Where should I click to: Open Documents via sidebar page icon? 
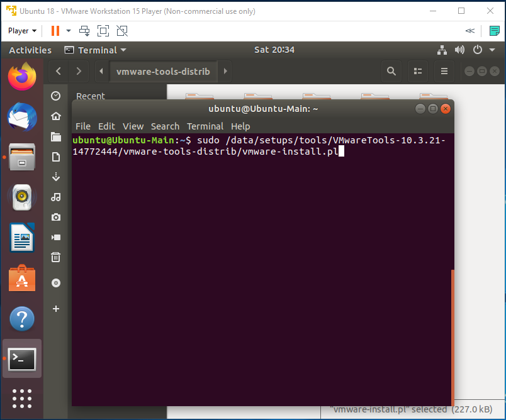click(x=56, y=157)
